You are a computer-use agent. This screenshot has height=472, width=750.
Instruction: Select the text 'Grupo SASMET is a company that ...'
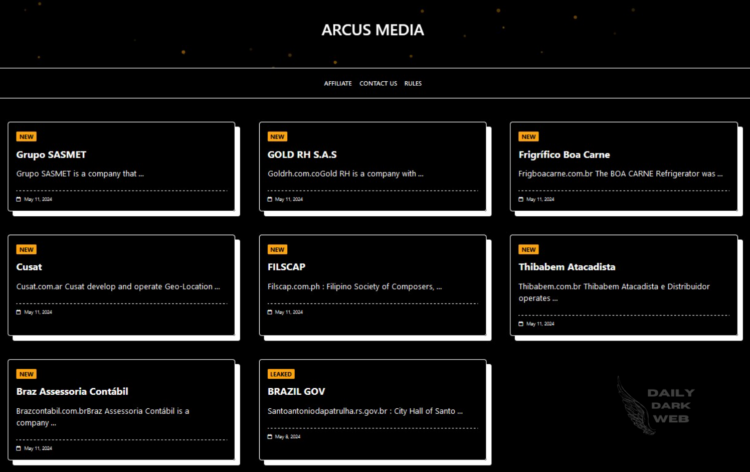(80, 174)
